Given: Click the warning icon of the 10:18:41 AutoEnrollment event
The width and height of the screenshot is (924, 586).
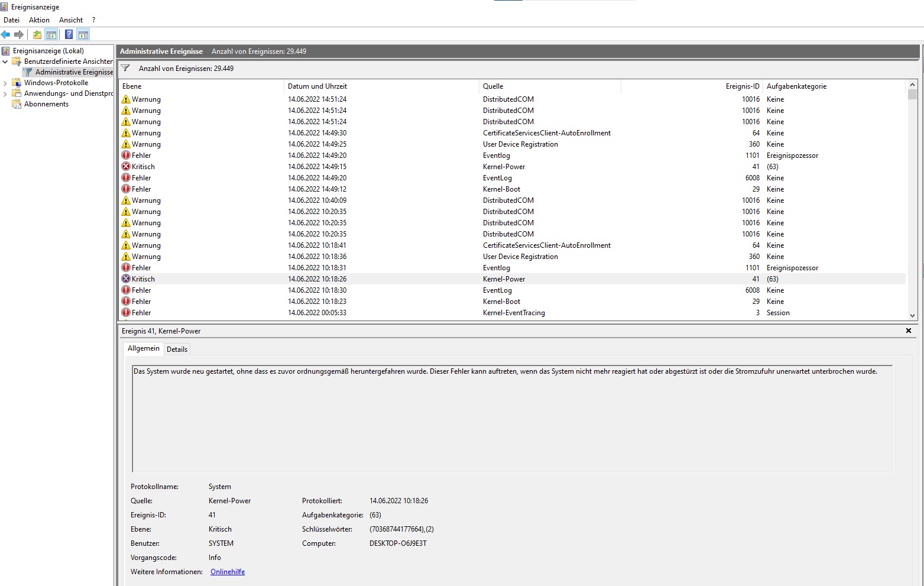Looking at the screenshot, I should [126, 245].
